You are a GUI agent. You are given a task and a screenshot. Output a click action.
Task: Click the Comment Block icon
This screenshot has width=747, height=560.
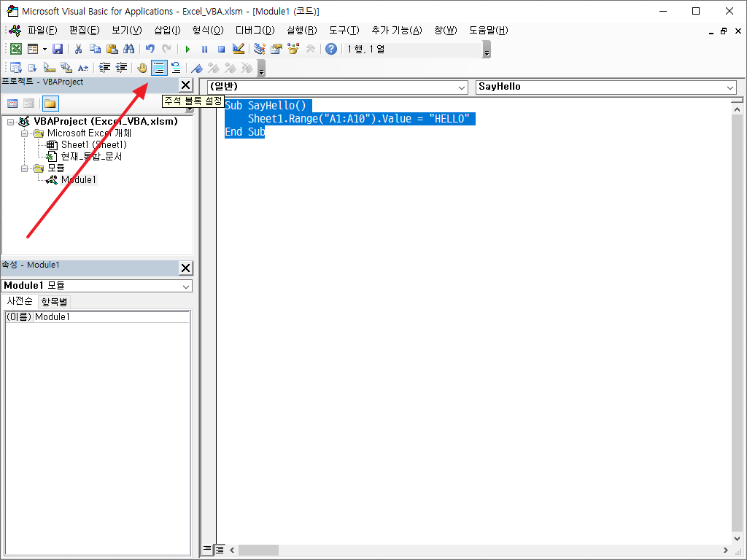[x=159, y=68]
